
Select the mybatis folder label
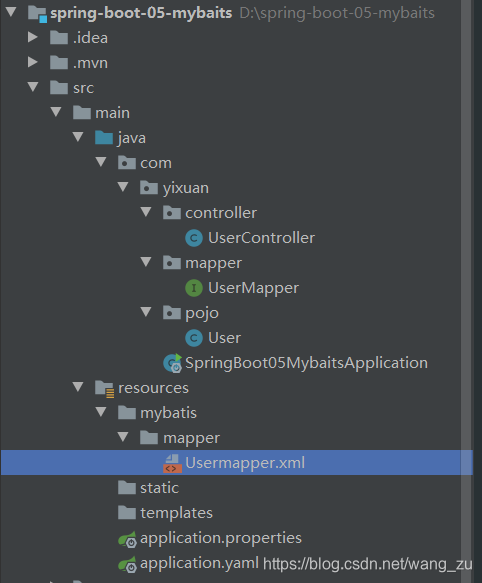click(x=168, y=413)
